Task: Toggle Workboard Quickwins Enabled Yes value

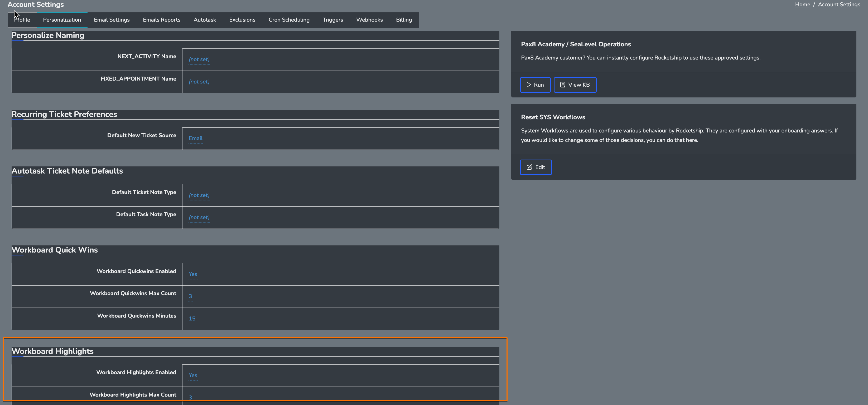Action: click(193, 274)
